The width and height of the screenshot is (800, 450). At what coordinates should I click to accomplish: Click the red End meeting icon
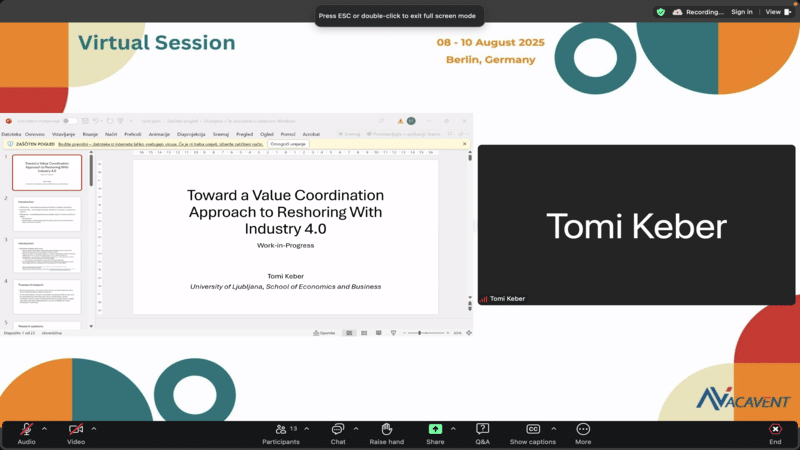pyautogui.click(x=775, y=429)
